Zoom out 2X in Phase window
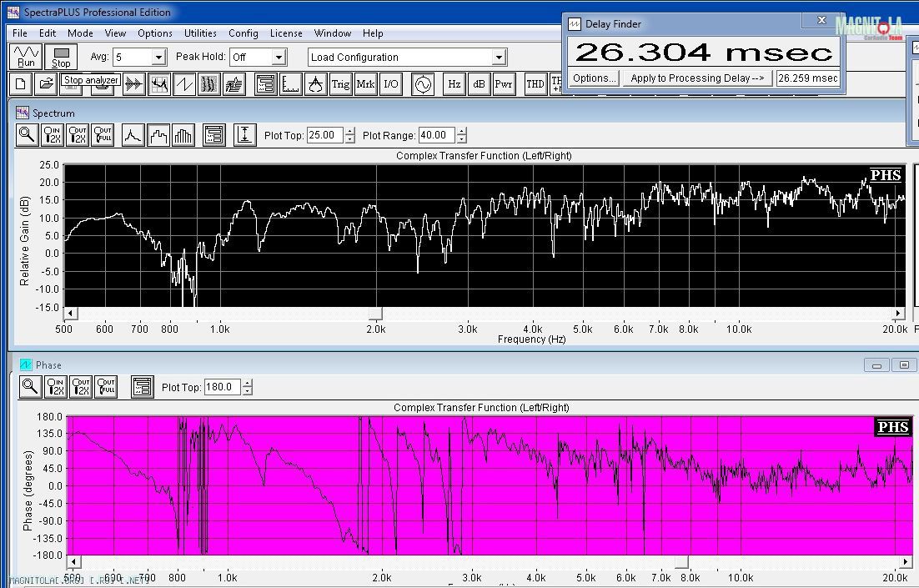 [x=80, y=387]
